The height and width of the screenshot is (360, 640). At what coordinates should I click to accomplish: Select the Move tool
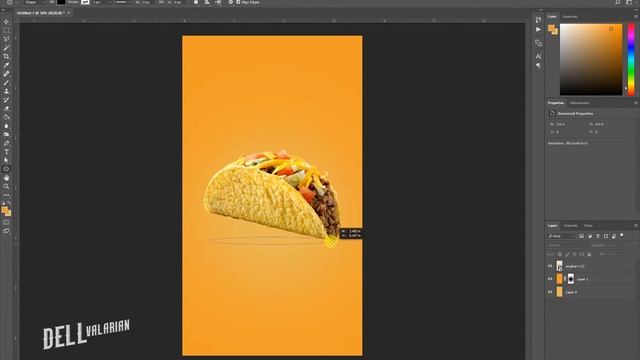pyautogui.click(x=6, y=22)
